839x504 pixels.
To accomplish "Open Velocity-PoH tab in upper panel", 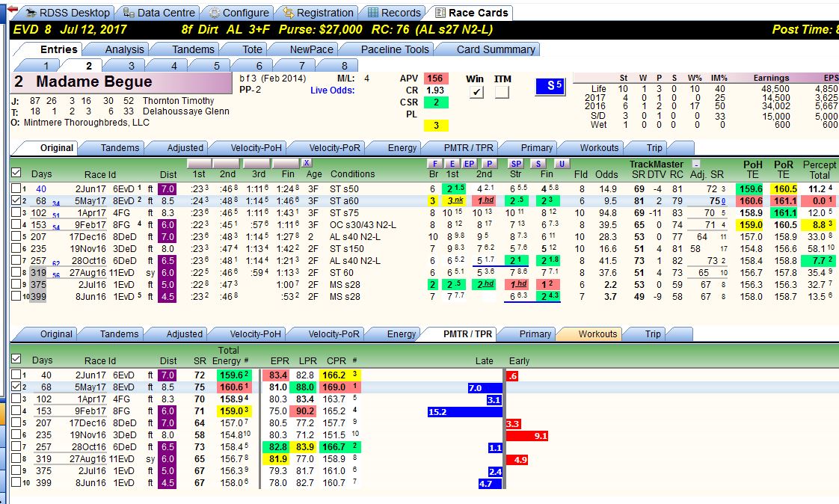I will (x=256, y=147).
